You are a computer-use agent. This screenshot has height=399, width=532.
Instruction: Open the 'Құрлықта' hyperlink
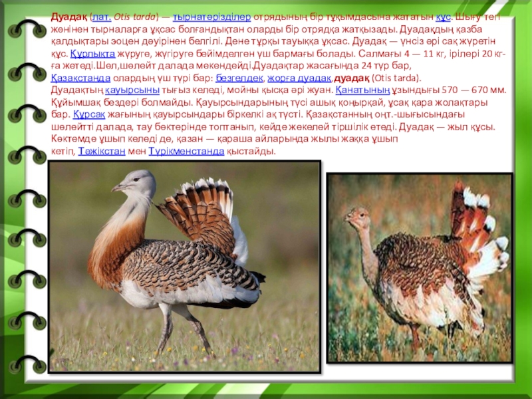click(92, 54)
